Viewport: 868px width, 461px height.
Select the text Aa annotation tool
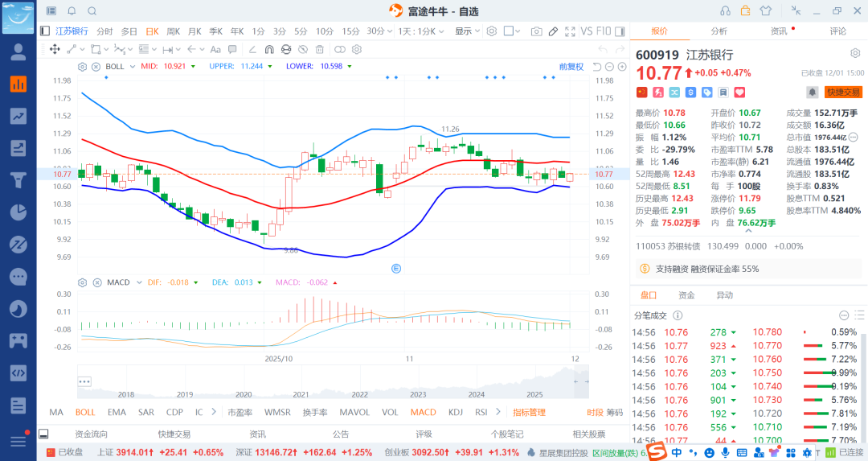(x=215, y=49)
